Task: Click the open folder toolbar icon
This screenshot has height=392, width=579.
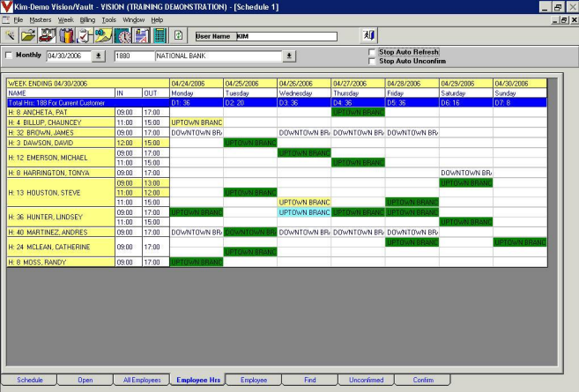Action: pos(28,36)
